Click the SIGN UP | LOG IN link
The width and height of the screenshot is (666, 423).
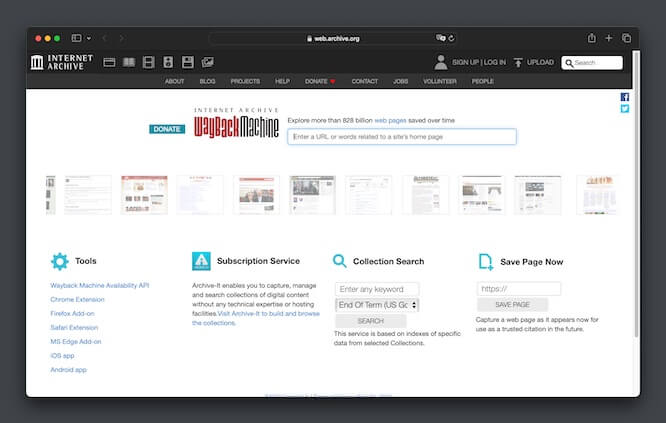tap(479, 62)
